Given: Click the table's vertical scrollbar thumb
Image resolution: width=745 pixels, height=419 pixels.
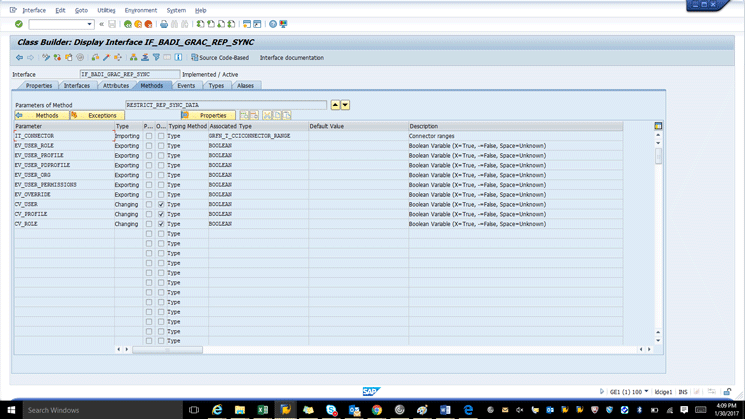Looking at the screenshot, I should coord(658,156).
